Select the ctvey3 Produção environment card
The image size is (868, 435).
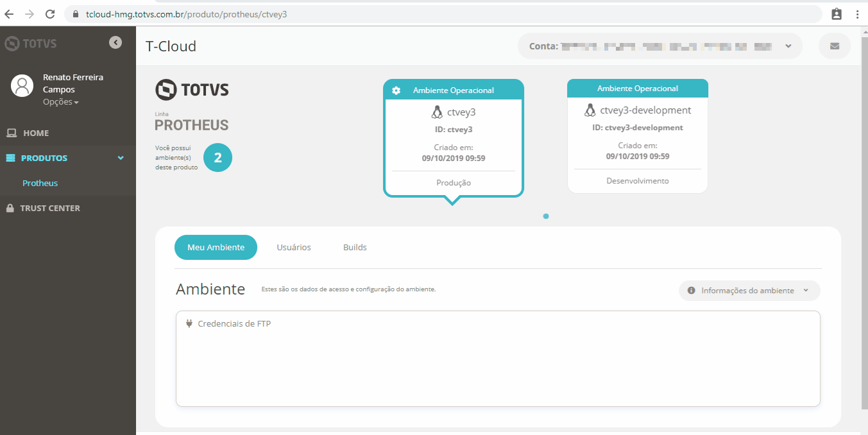click(x=454, y=137)
